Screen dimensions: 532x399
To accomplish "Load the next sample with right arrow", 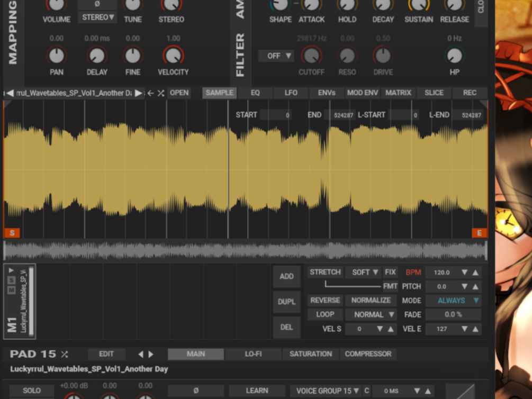I will pyautogui.click(x=138, y=93).
